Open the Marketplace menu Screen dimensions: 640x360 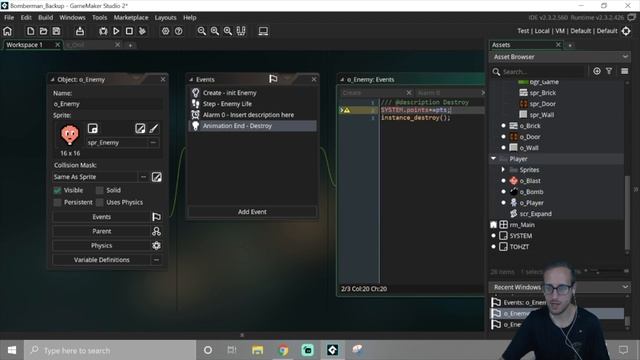[x=131, y=18]
